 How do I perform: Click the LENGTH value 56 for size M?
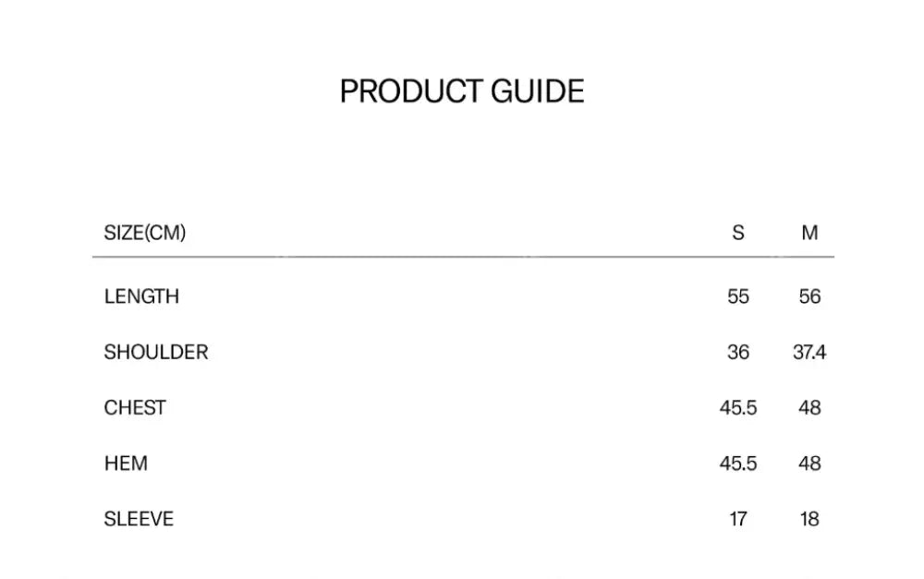[x=809, y=296]
